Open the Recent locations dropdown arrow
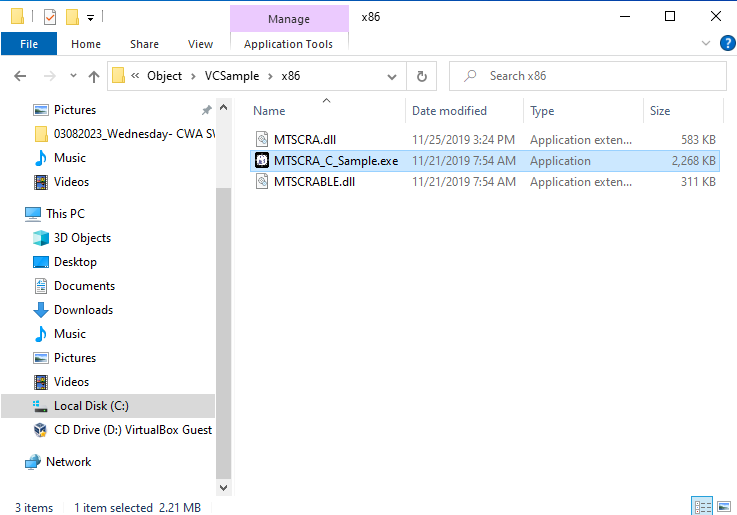The image size is (737, 515). [x=72, y=76]
